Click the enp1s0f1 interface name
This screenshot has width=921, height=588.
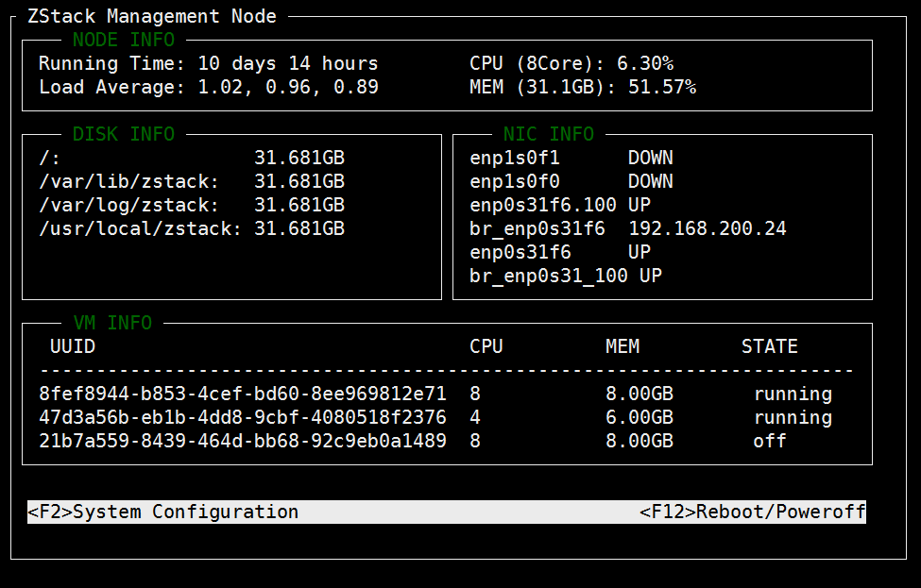pyautogui.click(x=515, y=158)
